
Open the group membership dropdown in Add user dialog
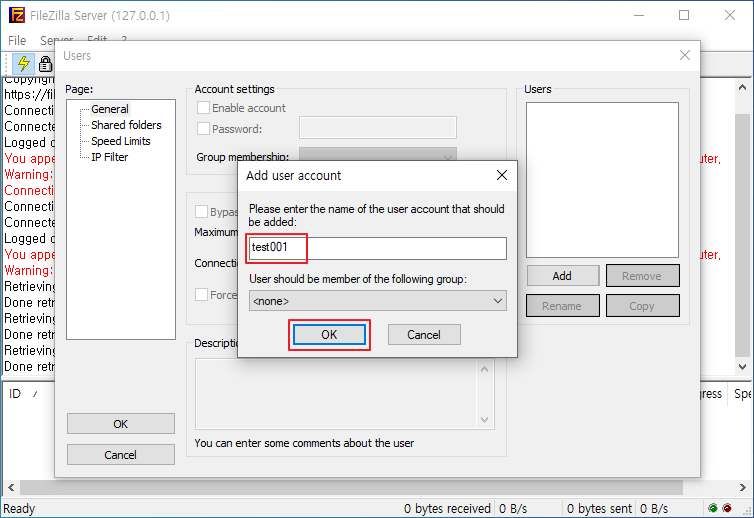pyautogui.click(x=377, y=301)
